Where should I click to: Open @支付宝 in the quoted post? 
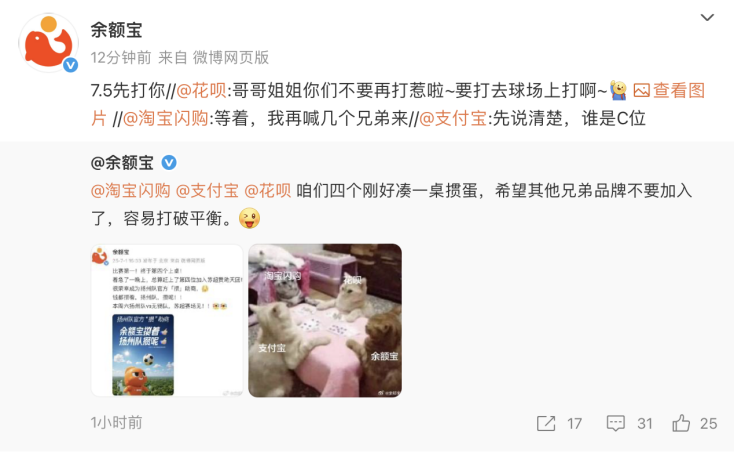tap(207, 191)
